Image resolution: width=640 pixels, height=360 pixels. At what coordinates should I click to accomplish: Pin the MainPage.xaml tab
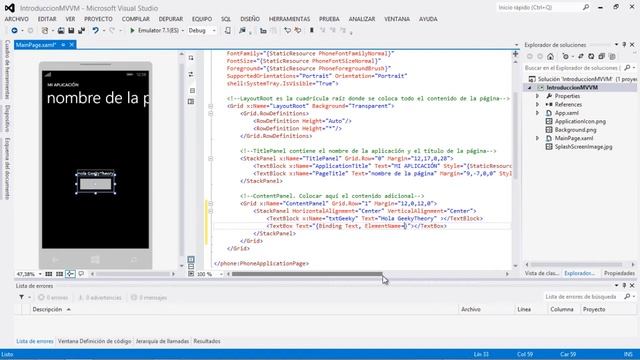tap(63, 44)
